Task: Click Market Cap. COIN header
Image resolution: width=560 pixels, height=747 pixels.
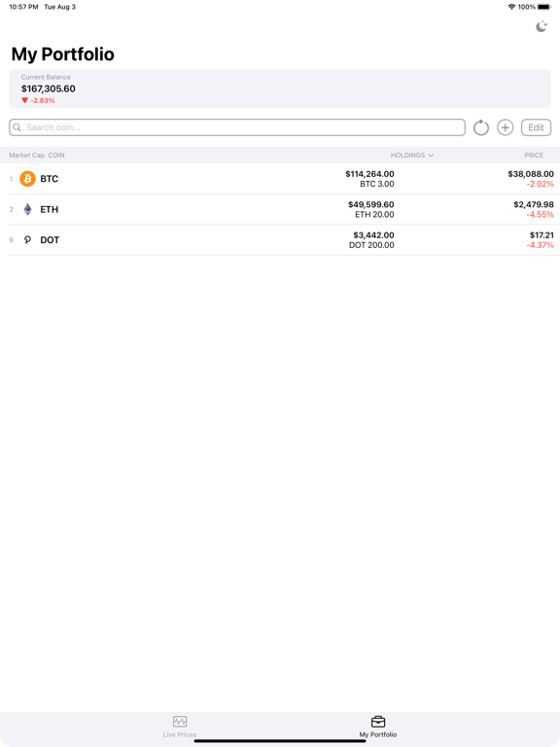Action: click(37, 156)
